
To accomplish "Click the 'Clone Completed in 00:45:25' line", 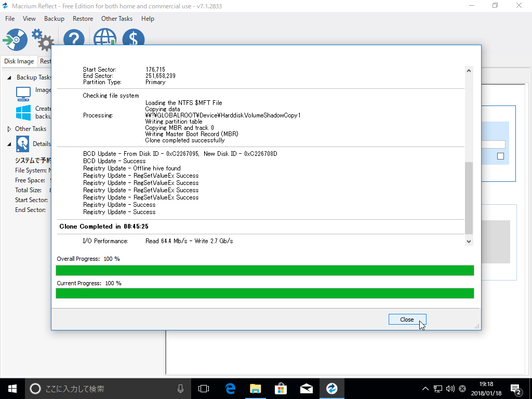I will pyautogui.click(x=104, y=227).
